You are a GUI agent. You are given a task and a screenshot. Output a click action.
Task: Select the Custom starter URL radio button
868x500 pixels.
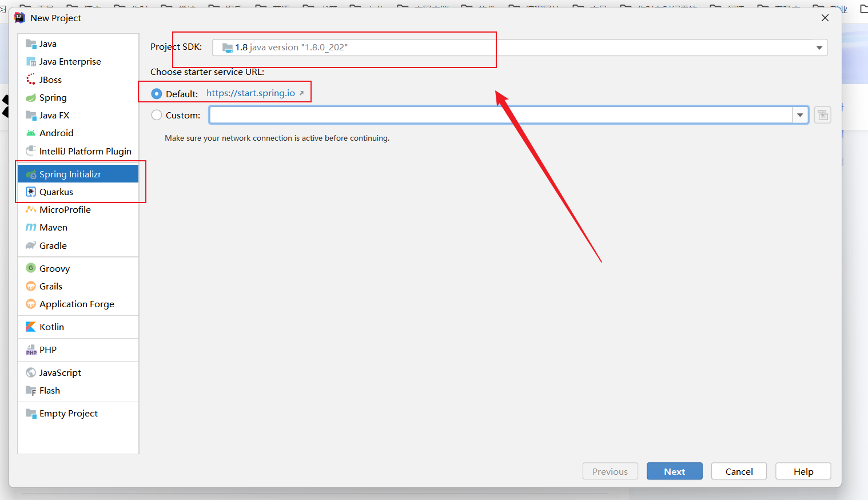coord(157,115)
